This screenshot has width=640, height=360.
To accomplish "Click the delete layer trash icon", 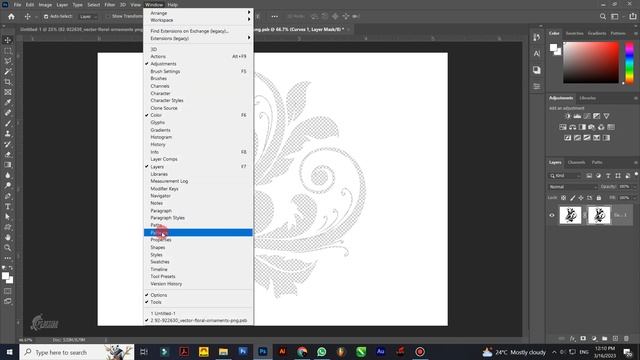I will (626, 338).
